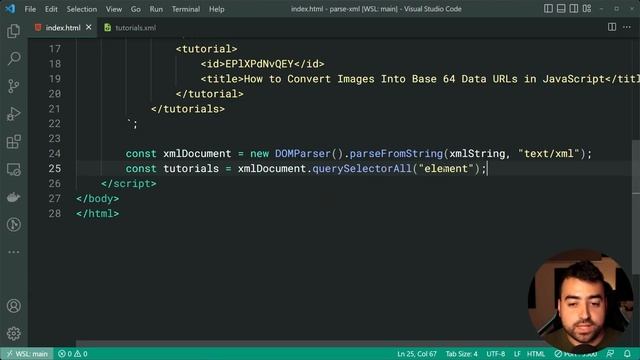Image resolution: width=640 pixels, height=360 pixels.
Task: Click the parseFromString method call
Action: click(396, 153)
